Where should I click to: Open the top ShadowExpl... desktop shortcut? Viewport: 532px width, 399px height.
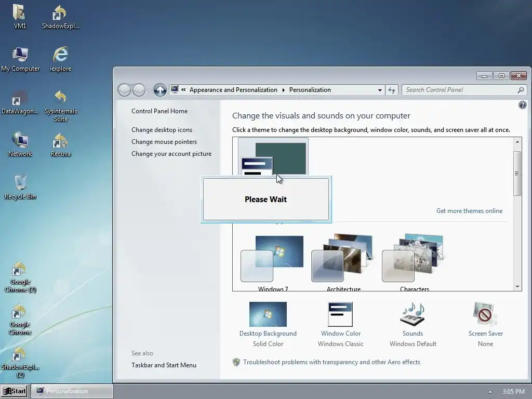60,17
